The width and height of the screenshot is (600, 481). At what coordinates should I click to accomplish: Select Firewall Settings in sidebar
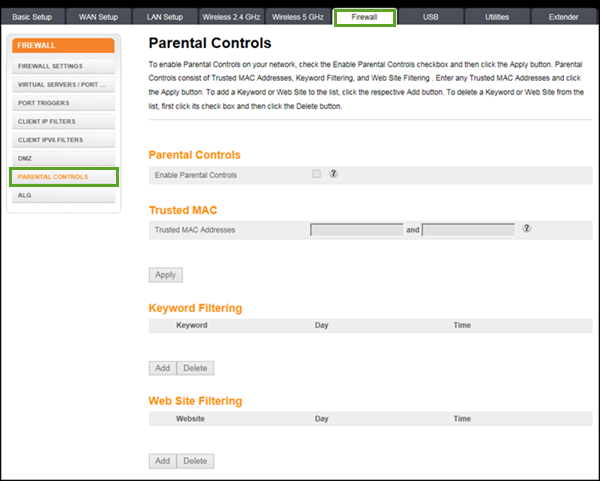click(62, 65)
